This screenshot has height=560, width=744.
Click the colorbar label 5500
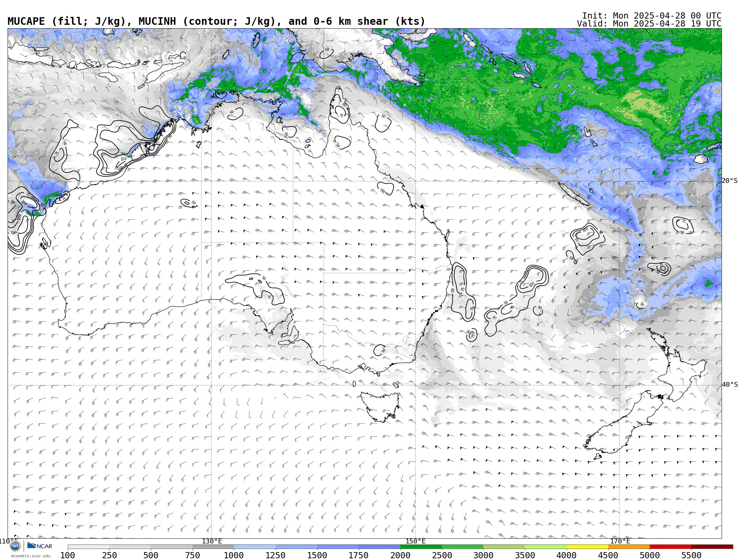pyautogui.click(x=691, y=556)
